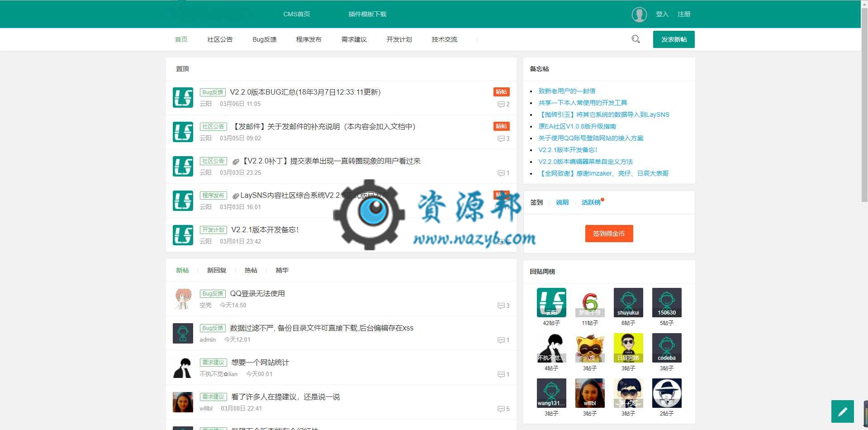The width and height of the screenshot is (868, 430).
Task: Open comment count of V2.2.0补丁 post
Action: click(503, 173)
